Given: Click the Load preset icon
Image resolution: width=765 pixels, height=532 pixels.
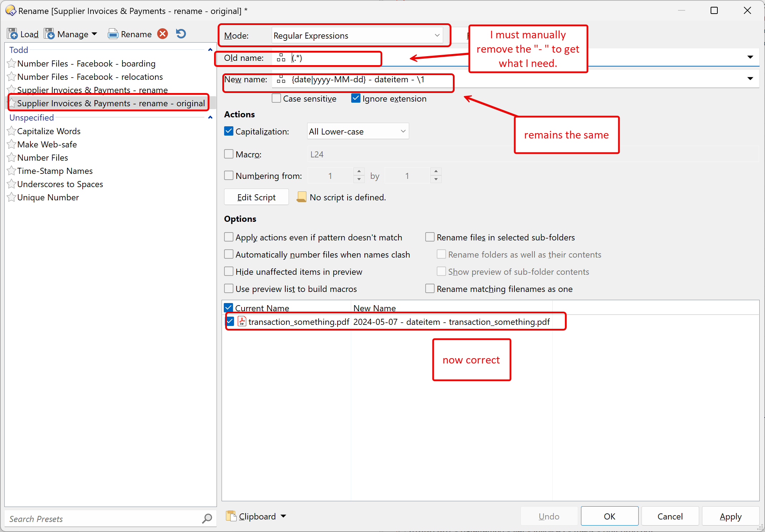Looking at the screenshot, I should (x=13, y=34).
